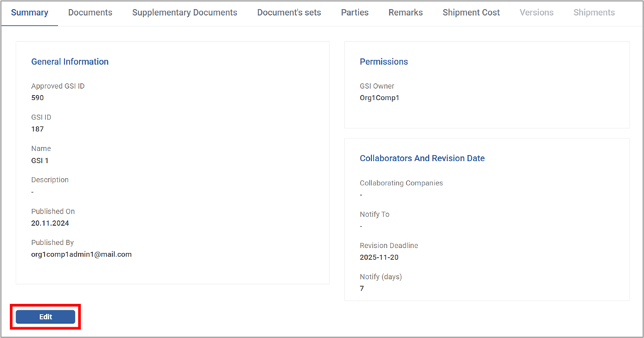Click the Published By label
Screen dimensions: 644x338
coord(53,242)
